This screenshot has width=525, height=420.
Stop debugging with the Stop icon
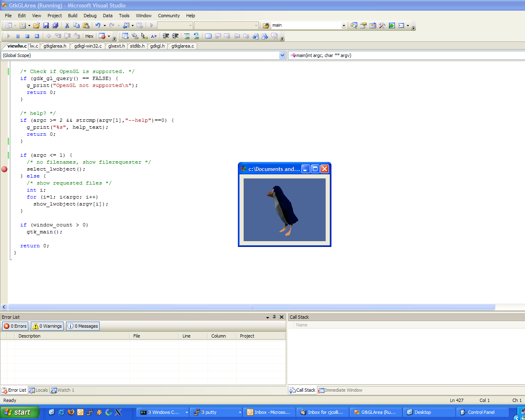[x=27, y=36]
